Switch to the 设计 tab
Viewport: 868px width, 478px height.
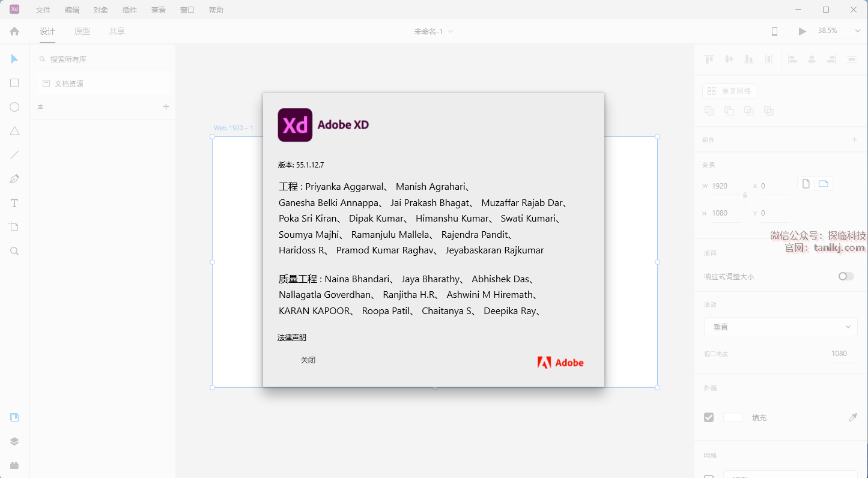click(x=47, y=31)
